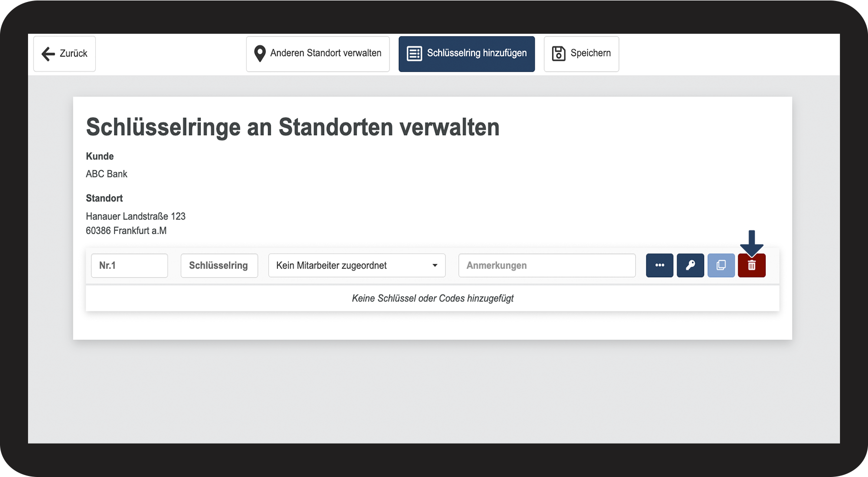The height and width of the screenshot is (477, 868).
Task: Click the Schlüsselring hinzufügen button
Action: 466,54
